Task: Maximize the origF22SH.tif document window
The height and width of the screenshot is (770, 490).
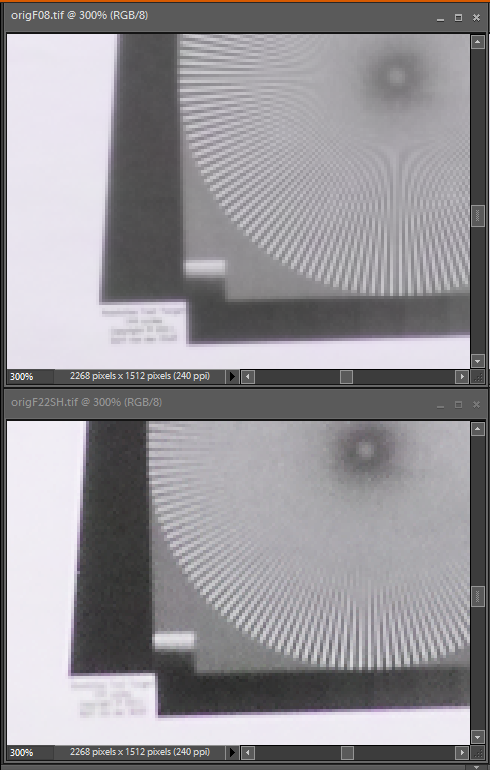Action: (458, 405)
